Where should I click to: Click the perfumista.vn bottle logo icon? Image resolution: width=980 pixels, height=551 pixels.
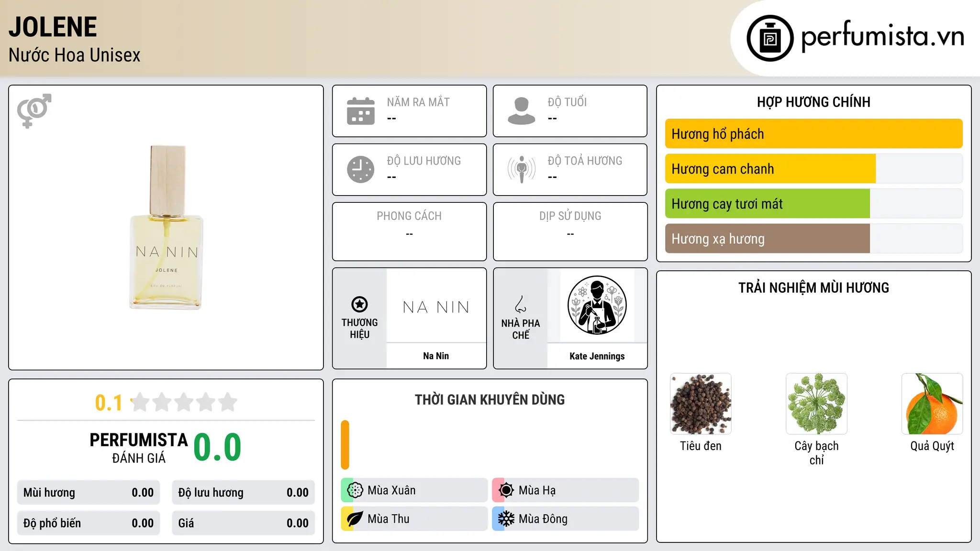[x=770, y=38]
